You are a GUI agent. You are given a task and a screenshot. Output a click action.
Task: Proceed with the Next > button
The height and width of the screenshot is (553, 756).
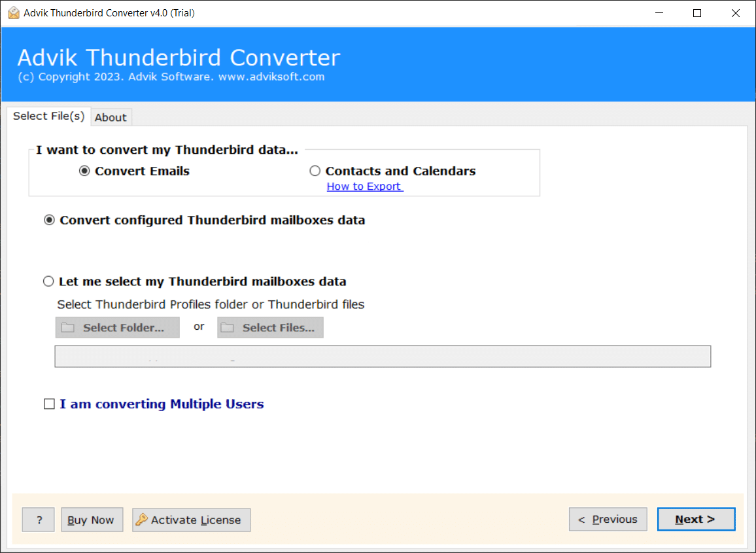click(696, 519)
